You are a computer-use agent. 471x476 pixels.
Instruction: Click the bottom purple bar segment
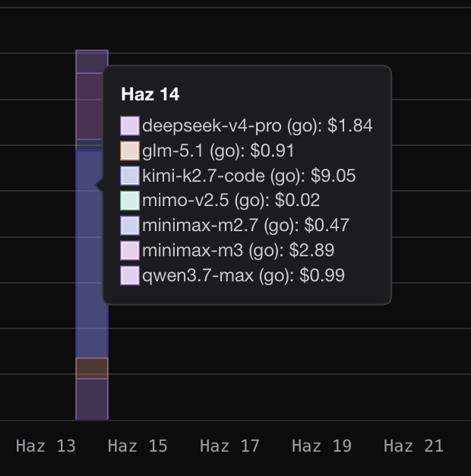[x=92, y=399]
